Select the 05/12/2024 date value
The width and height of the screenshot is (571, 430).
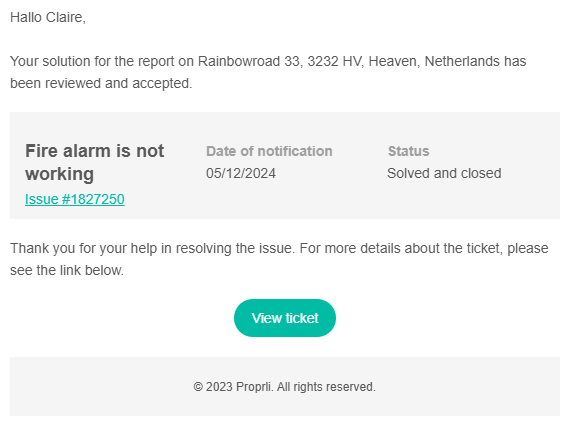coord(241,173)
